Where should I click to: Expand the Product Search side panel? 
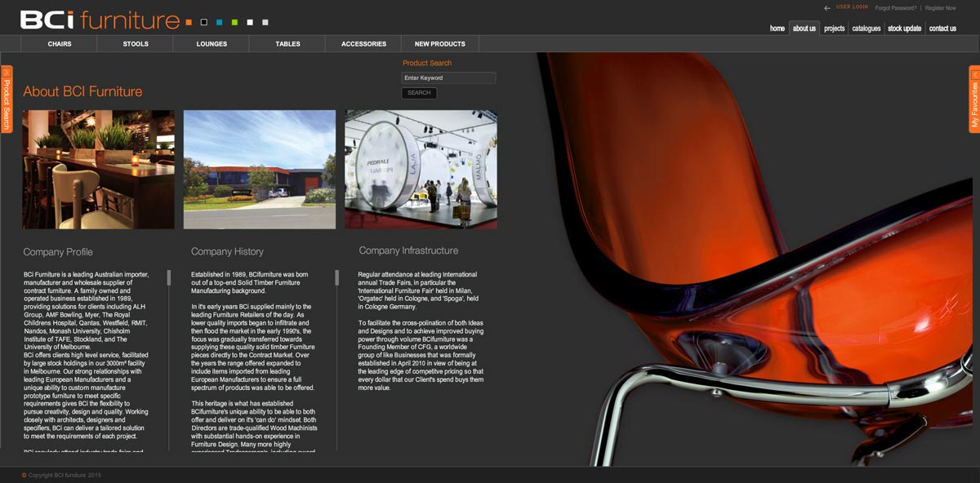7,99
